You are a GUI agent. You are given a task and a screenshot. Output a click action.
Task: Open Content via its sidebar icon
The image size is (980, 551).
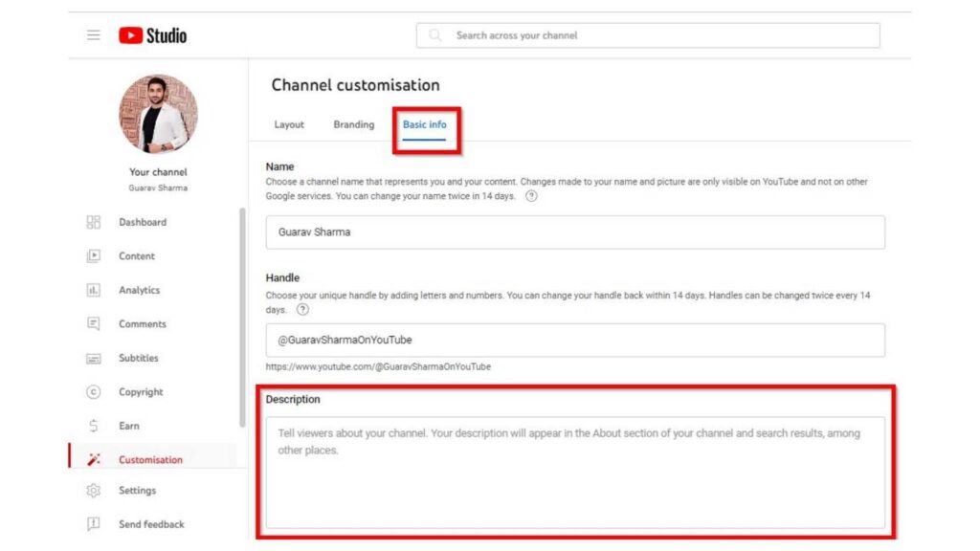tap(94, 256)
